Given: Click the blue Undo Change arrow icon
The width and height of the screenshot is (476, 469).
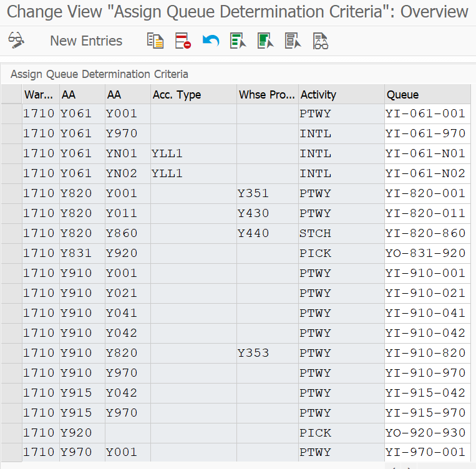Looking at the screenshot, I should click(x=211, y=41).
